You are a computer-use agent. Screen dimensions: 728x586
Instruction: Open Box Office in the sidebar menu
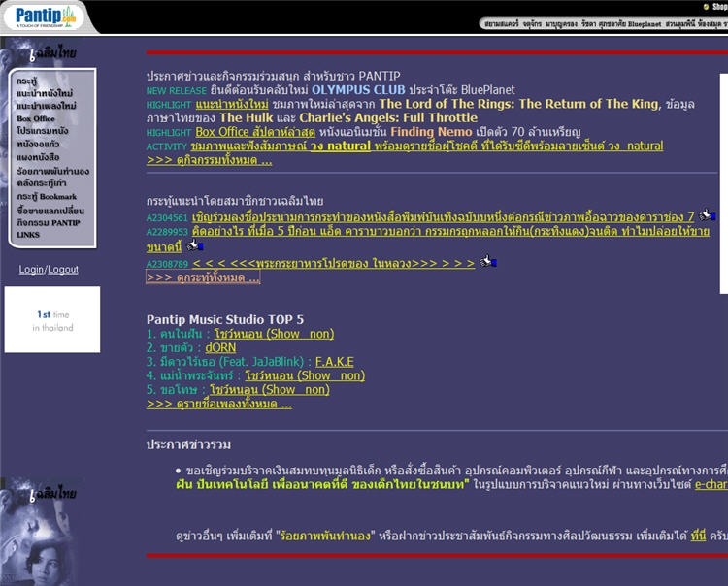coord(36,118)
